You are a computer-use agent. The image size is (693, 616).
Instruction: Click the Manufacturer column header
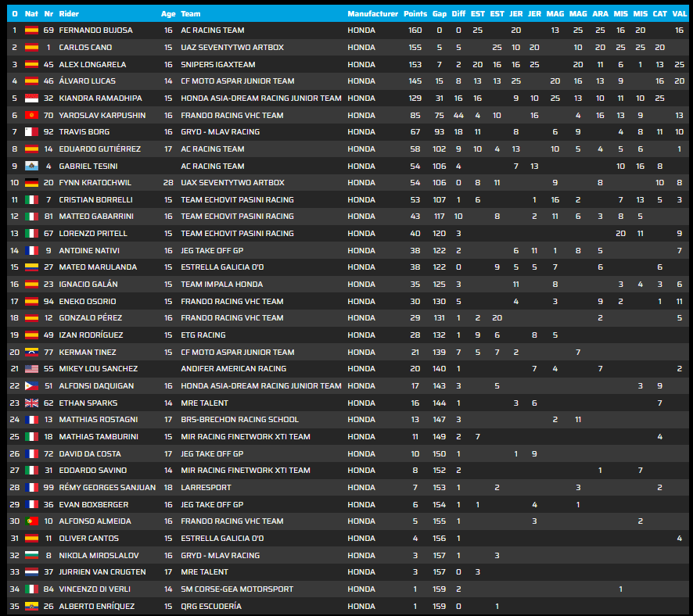click(372, 14)
